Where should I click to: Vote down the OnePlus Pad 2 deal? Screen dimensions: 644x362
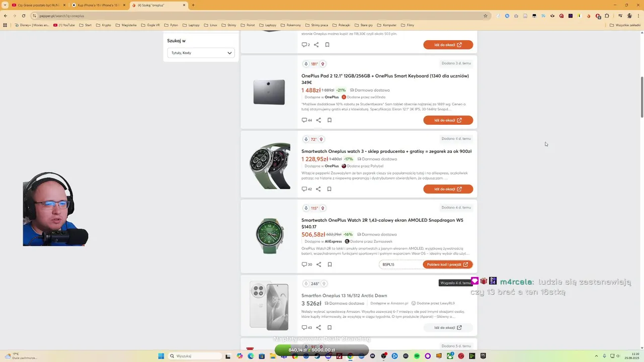306,64
